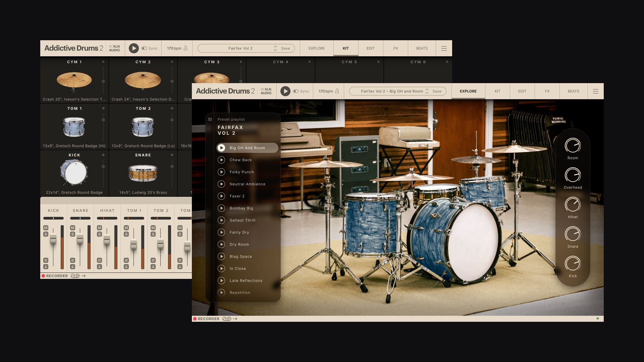
Task: Preview the Faxer 2 preset play icon
Action: pyautogui.click(x=221, y=196)
